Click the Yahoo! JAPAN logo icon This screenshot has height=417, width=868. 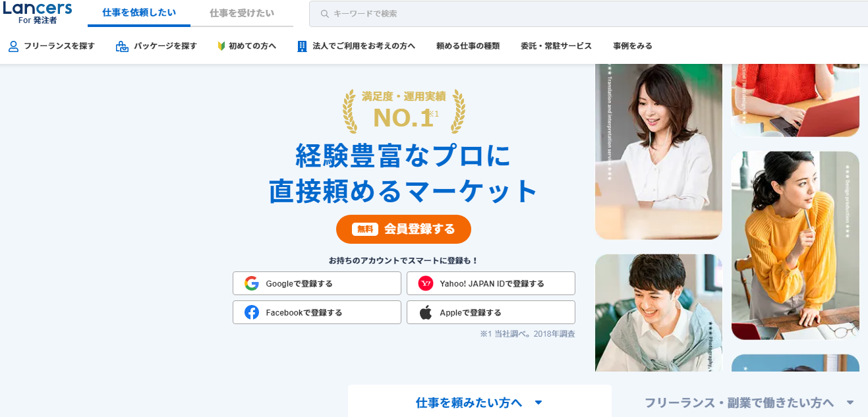(426, 283)
